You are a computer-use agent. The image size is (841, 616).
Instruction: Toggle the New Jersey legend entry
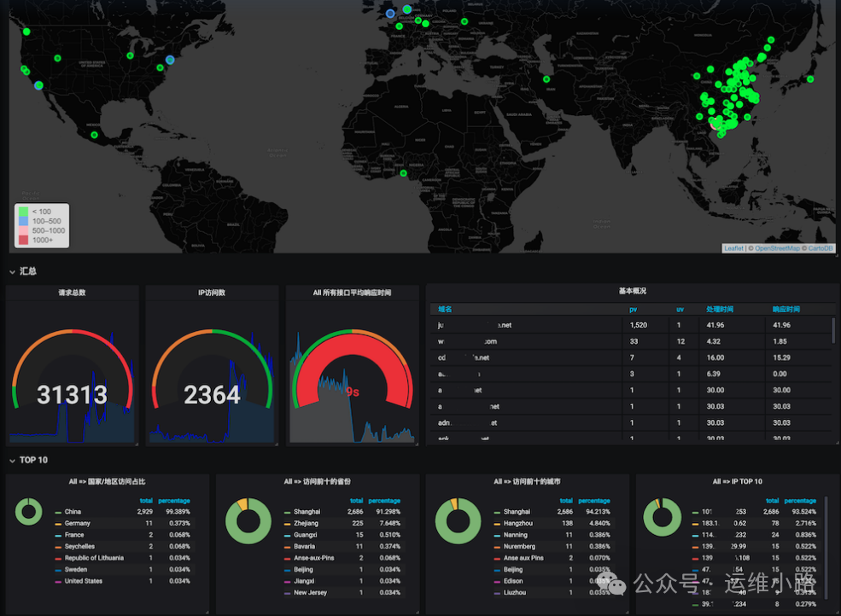point(310,592)
